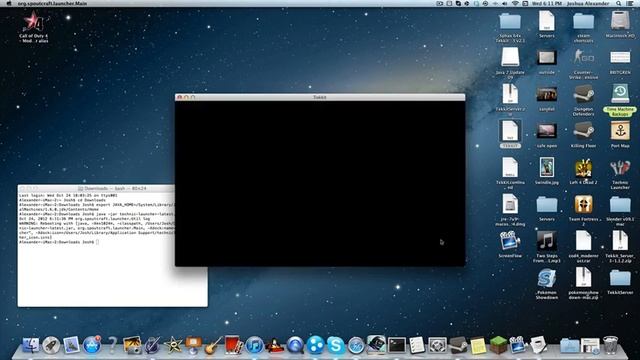Click the gray question mark dock icon

[112, 345]
